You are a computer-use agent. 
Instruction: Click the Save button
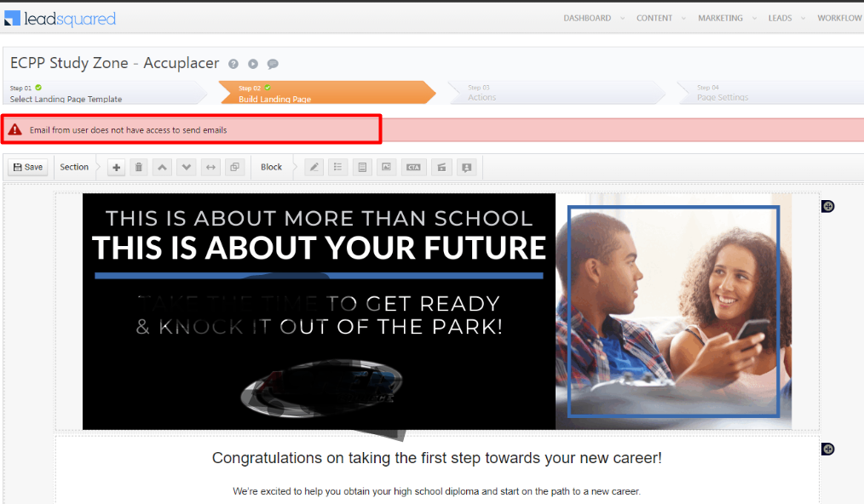[x=28, y=167]
